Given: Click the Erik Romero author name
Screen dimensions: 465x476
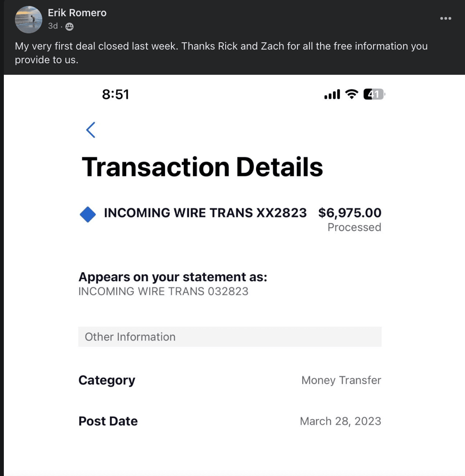Looking at the screenshot, I should pos(77,13).
